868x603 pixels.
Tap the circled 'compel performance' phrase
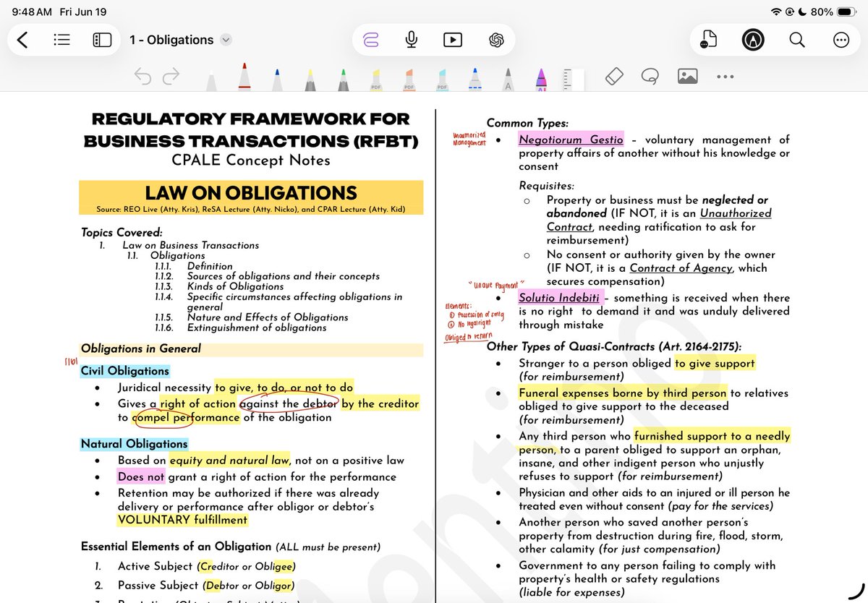pyautogui.click(x=186, y=417)
